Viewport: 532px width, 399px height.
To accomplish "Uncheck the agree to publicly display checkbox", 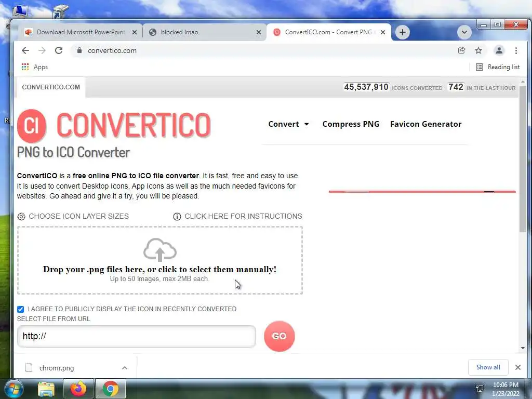I will coord(20,309).
